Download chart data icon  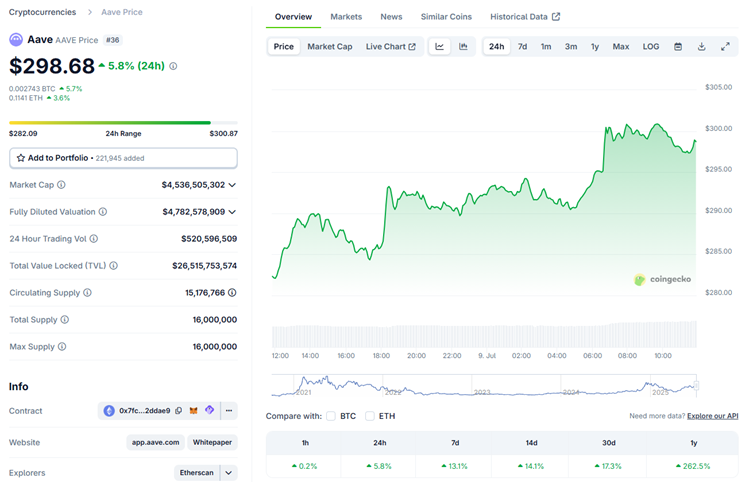[702, 47]
